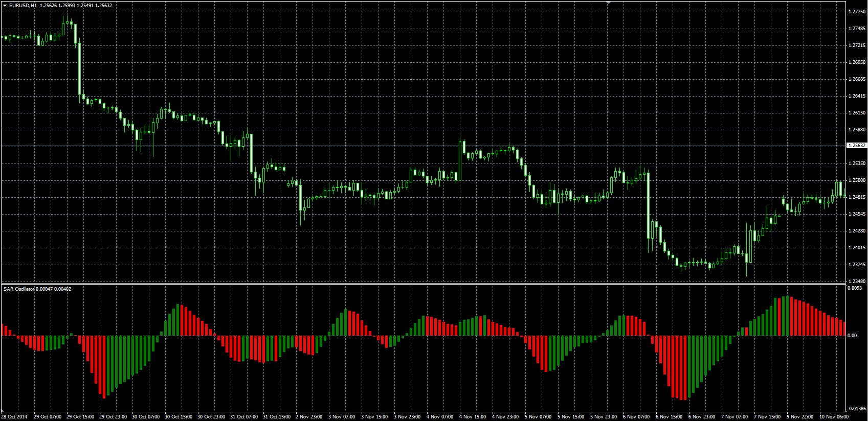Screen dimensions: 868x422
Task: Click the -0.01386 oscillator scale value
Action: click(x=857, y=409)
